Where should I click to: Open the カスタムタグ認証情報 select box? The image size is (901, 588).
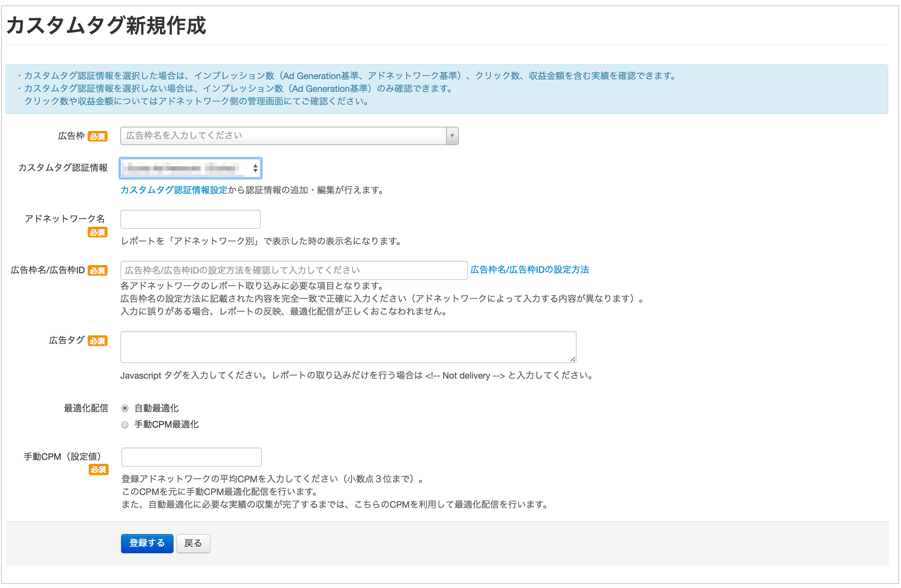click(191, 168)
